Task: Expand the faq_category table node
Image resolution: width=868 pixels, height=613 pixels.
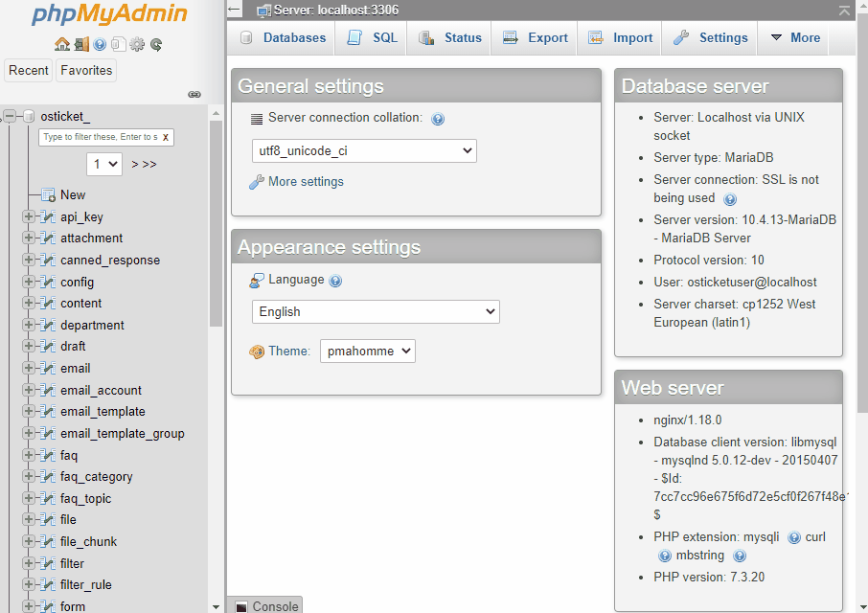Action: tap(28, 476)
